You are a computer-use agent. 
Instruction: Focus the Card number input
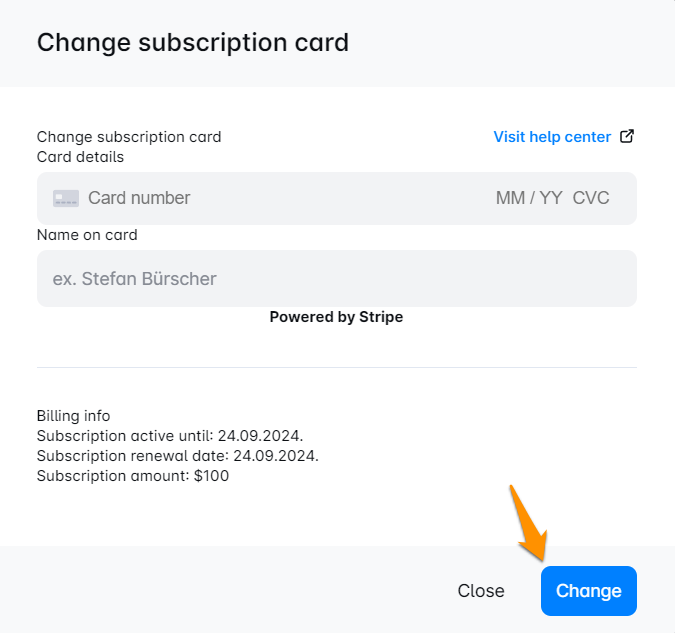pos(200,198)
